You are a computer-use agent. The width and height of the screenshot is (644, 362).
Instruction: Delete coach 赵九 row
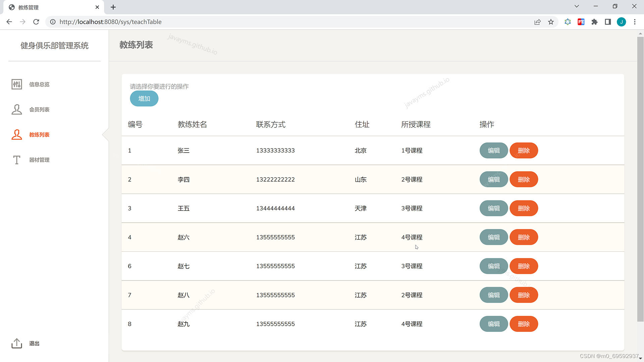[x=524, y=324]
